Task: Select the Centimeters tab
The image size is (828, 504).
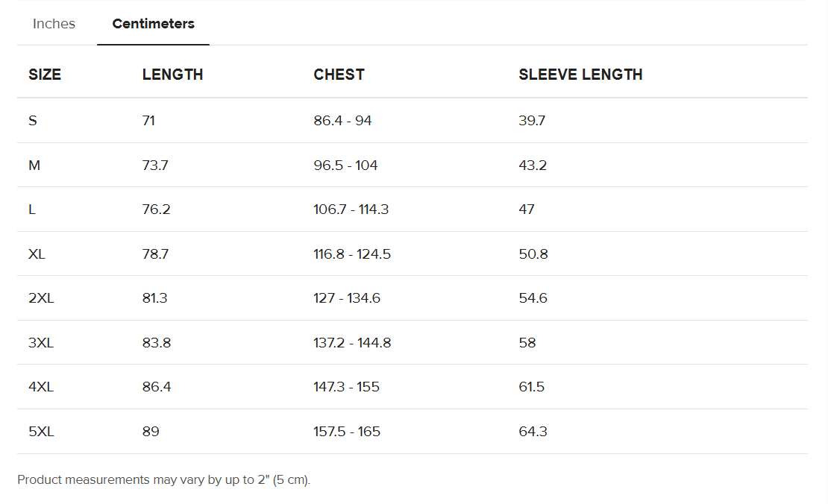Action: tap(153, 24)
